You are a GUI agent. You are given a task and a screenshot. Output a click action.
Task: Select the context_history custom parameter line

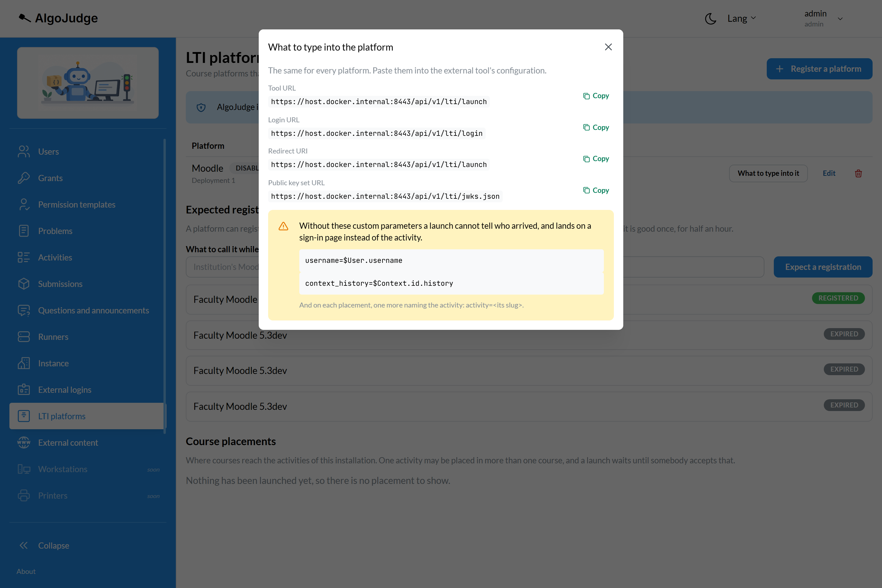pos(451,283)
